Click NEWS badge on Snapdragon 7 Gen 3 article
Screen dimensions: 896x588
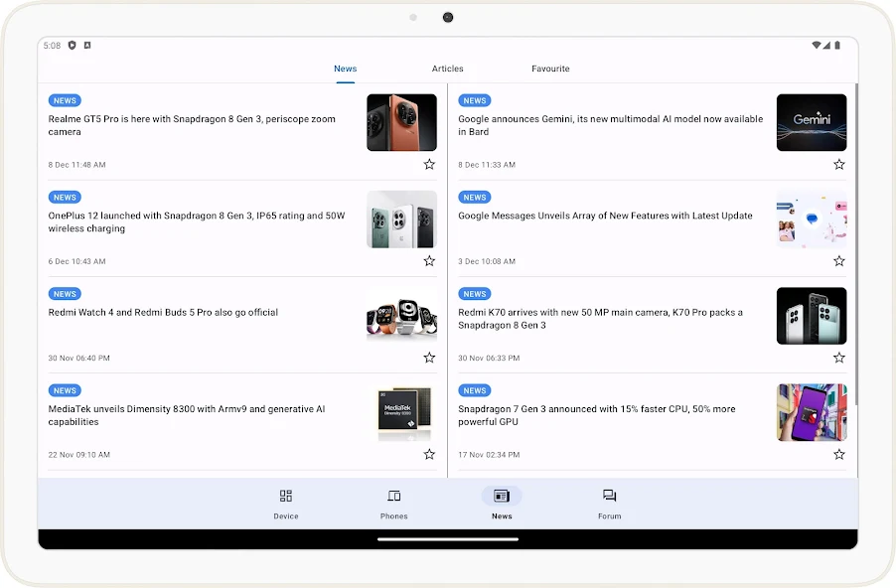(474, 390)
